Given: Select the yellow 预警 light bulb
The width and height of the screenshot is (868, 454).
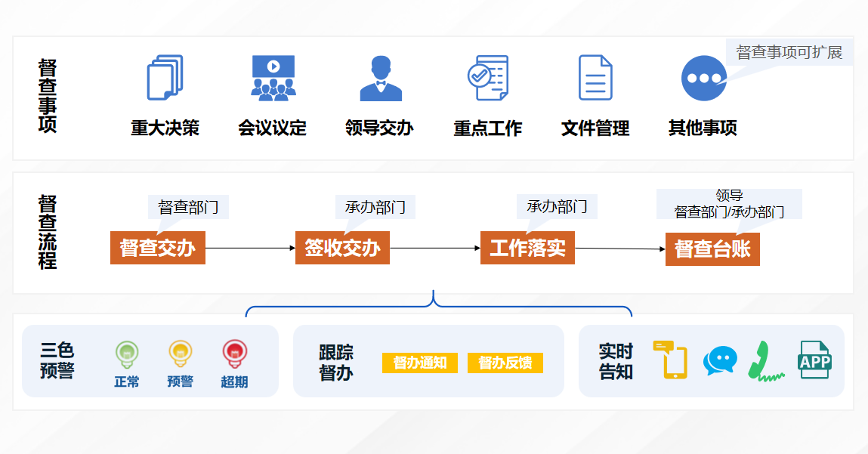Looking at the screenshot, I should (x=180, y=354).
